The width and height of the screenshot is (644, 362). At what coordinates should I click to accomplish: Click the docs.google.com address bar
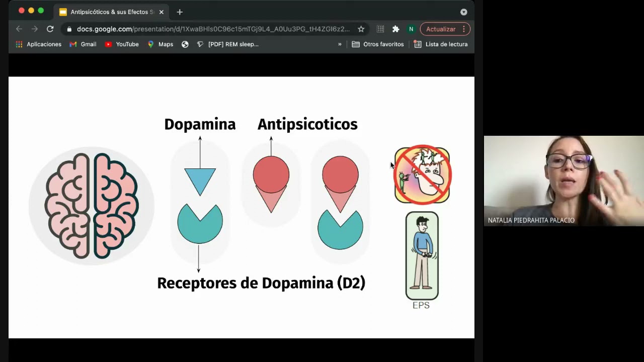(213, 29)
